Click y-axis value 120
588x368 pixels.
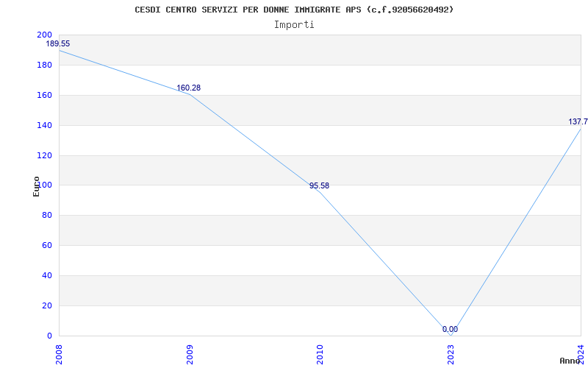(x=44, y=155)
